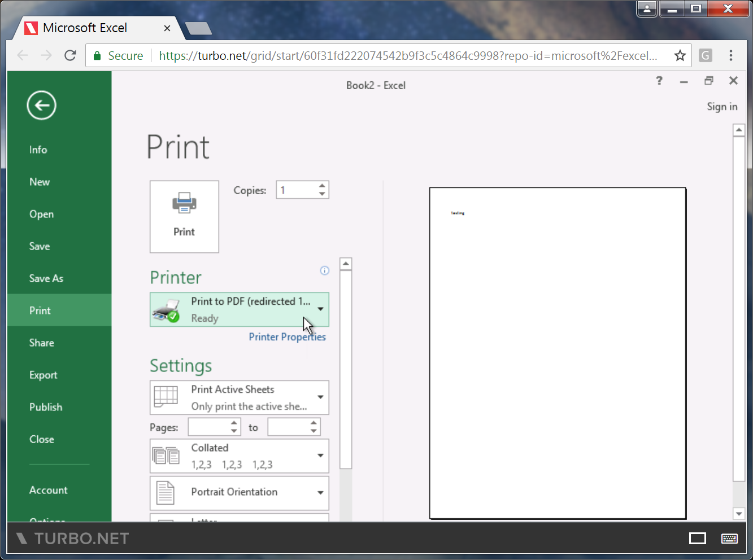
Task: Open the Print Active Sheets dropdown
Action: (x=320, y=397)
